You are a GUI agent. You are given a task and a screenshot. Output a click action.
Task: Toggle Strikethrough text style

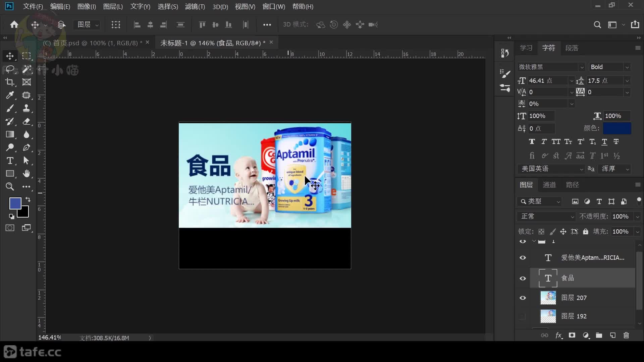point(616,142)
